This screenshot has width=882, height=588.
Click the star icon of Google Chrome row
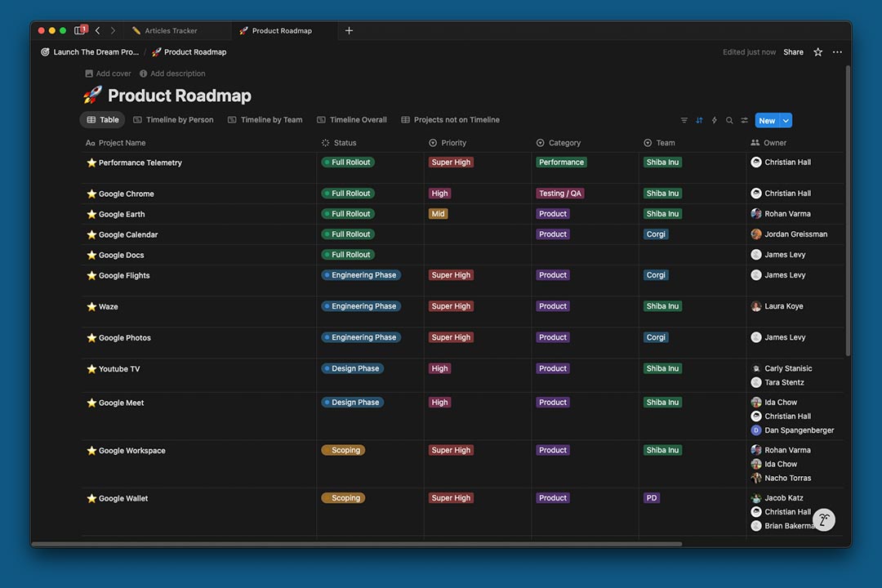(x=91, y=194)
